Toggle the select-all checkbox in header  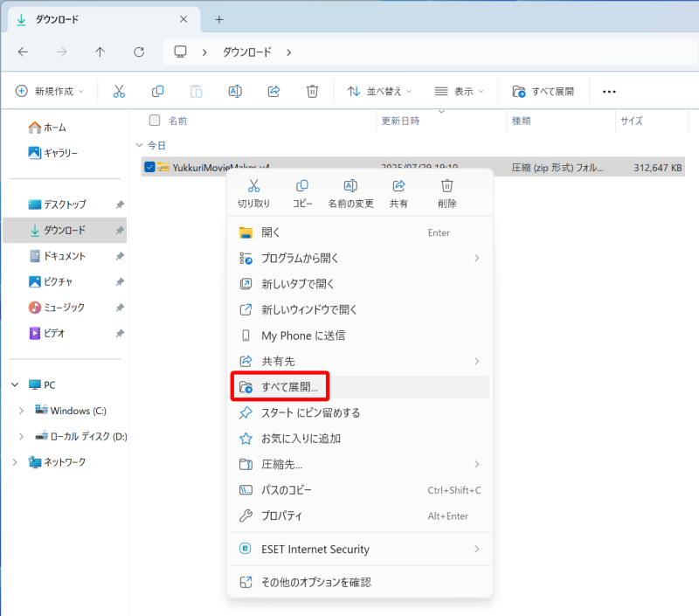click(155, 121)
